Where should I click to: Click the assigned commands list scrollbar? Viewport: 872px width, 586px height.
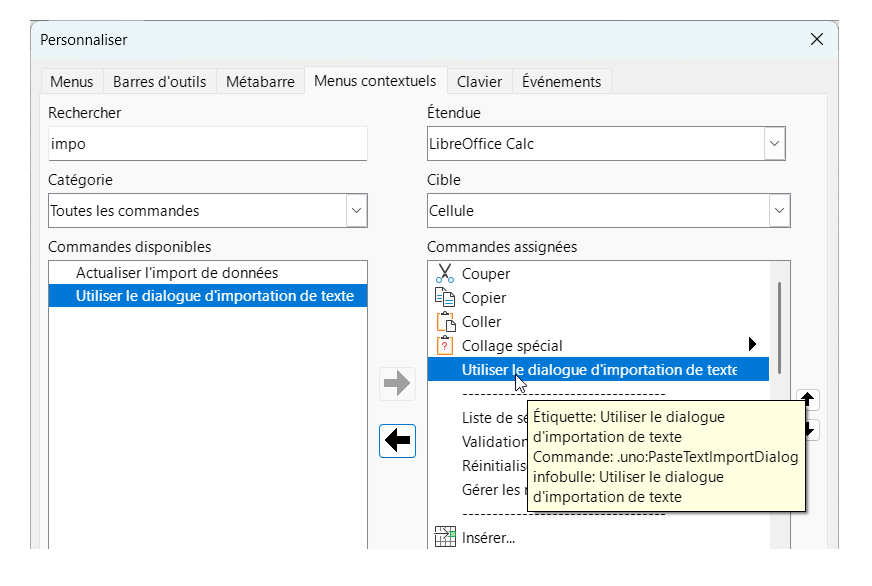779,327
